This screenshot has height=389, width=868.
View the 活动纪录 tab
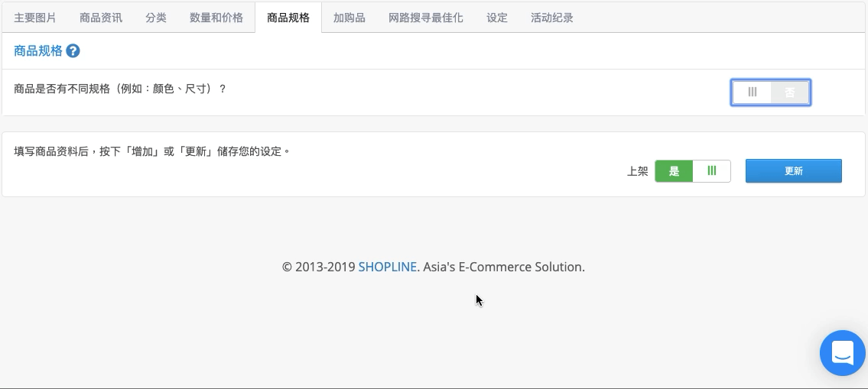(552, 18)
